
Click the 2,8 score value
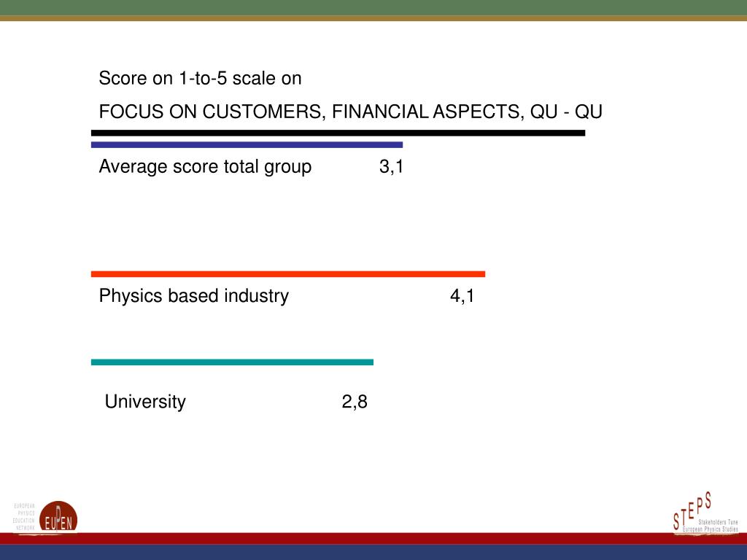pyautogui.click(x=355, y=402)
